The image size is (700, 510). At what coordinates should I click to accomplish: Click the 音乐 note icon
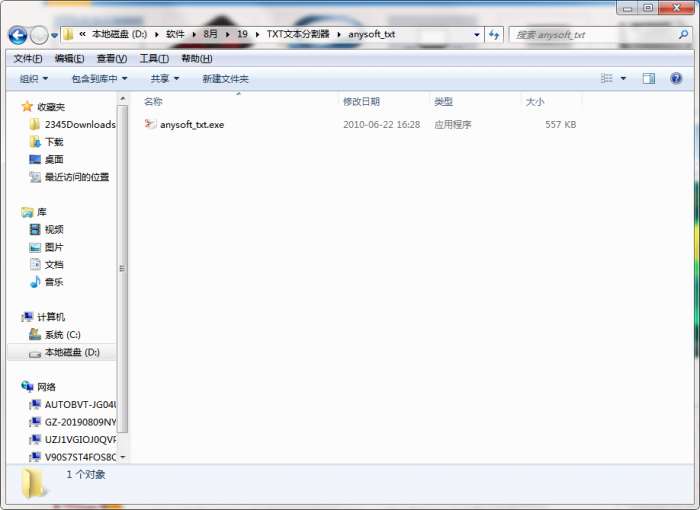tap(35, 282)
